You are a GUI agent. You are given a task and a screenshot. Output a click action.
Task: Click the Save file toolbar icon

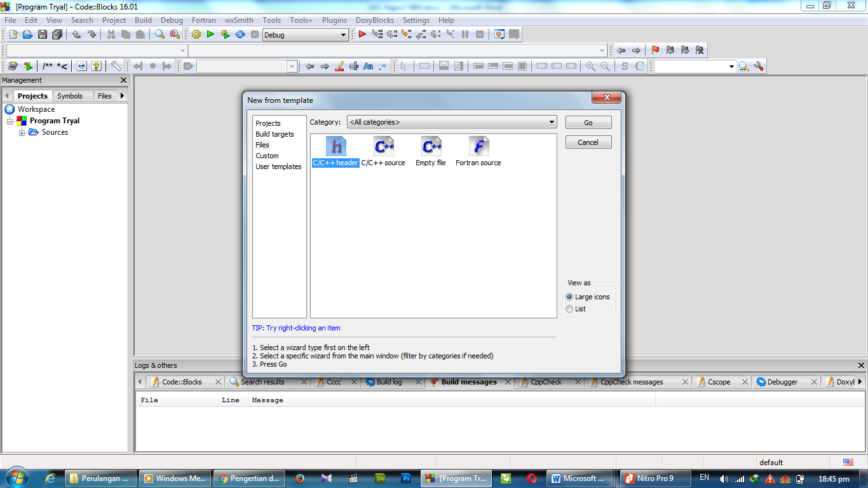click(x=42, y=34)
